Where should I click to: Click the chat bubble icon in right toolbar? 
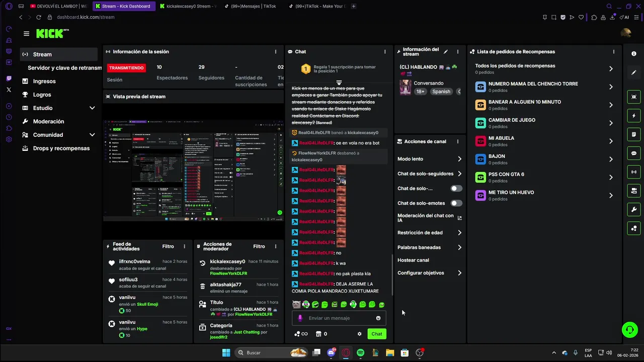634,153
